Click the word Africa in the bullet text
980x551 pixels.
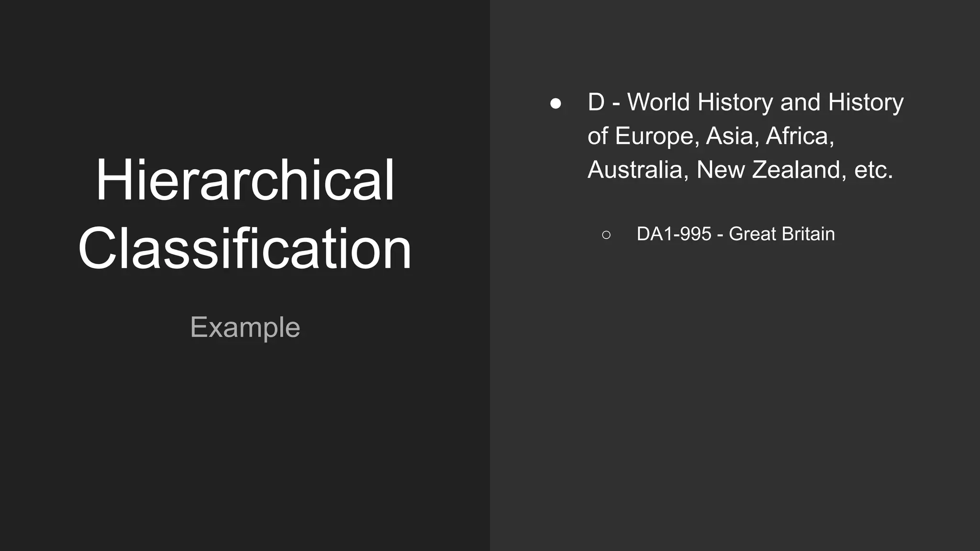pos(799,136)
